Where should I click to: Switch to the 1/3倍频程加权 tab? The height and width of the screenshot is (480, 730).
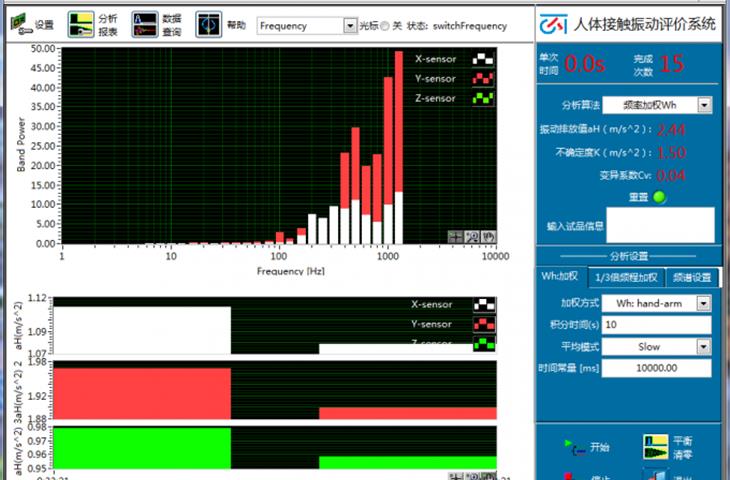(625, 278)
